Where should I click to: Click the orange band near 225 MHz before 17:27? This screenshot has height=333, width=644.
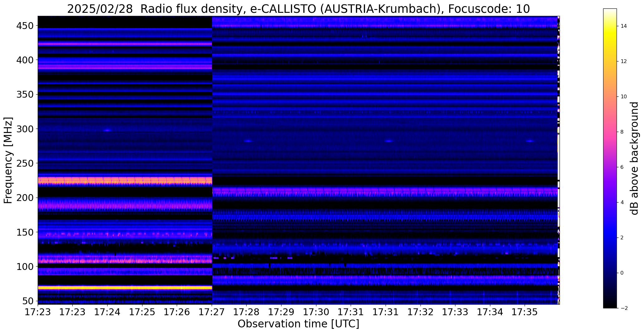click(x=125, y=180)
